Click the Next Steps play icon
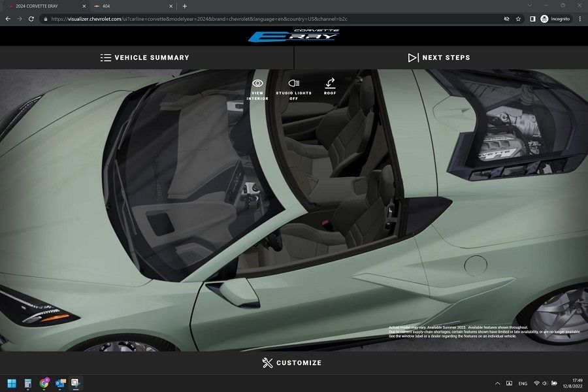588x392 pixels. point(414,57)
